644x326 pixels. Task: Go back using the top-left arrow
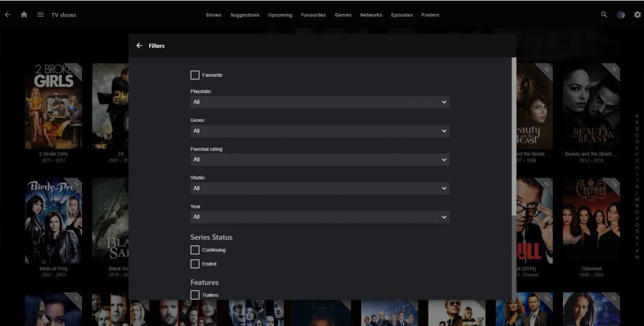pyautogui.click(x=8, y=15)
